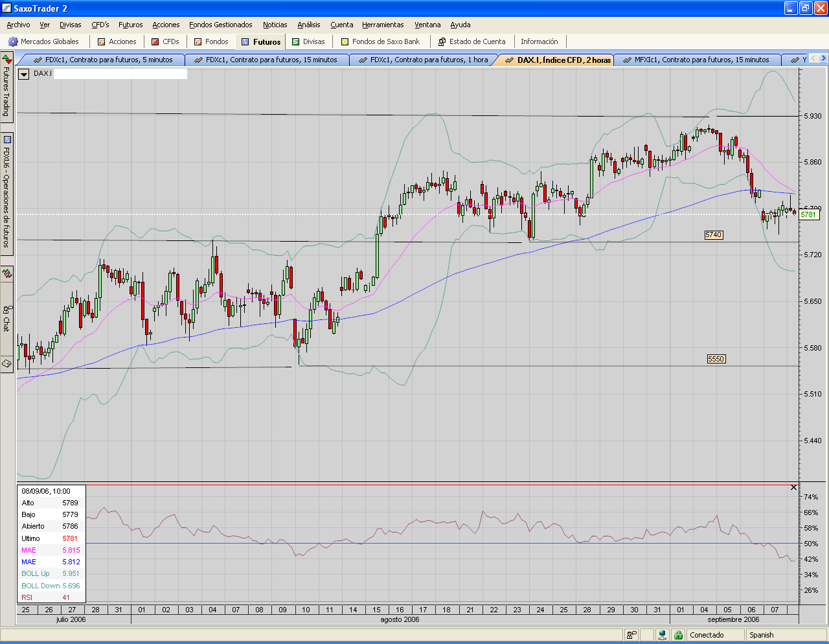This screenshot has width=829, height=644.
Task: Switch to FDXc1 5 minutos chart tab
Action: pos(104,60)
